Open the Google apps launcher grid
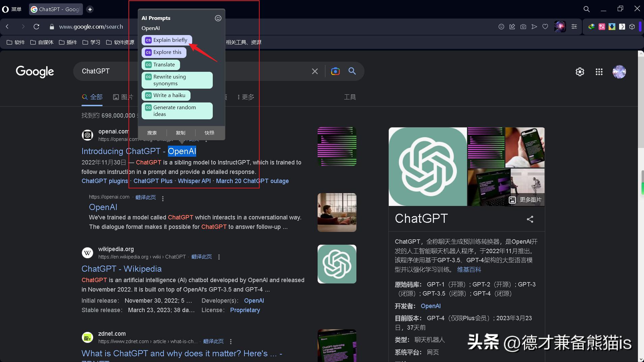The width and height of the screenshot is (644, 362). tap(599, 71)
